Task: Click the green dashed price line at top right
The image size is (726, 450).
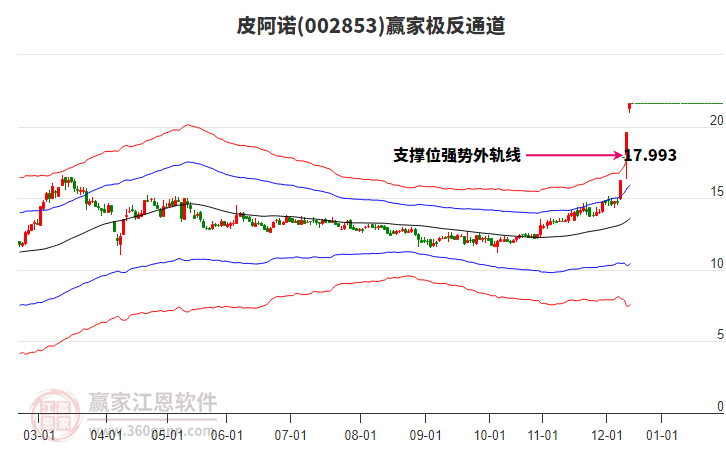Action: point(677,103)
